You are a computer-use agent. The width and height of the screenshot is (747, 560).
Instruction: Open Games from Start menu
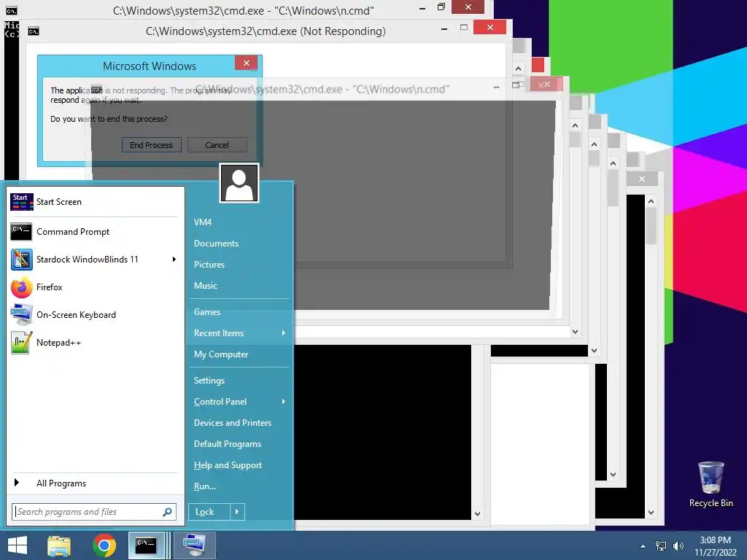206,312
